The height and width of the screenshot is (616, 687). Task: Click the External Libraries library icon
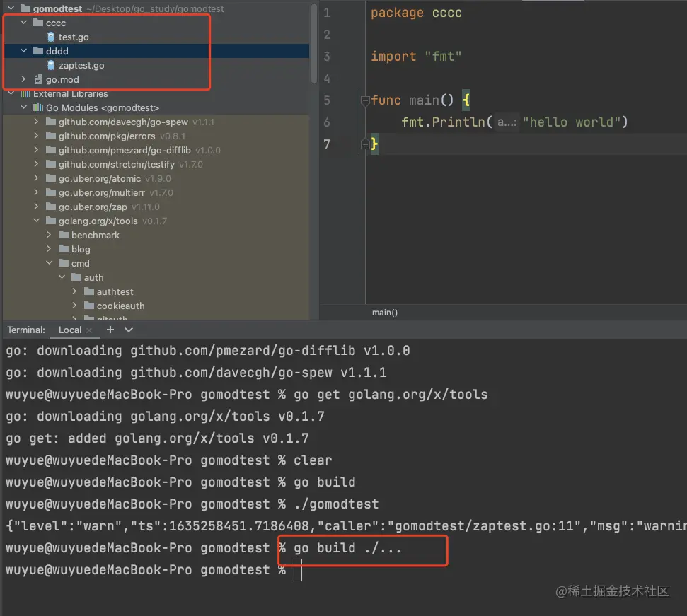[25, 93]
